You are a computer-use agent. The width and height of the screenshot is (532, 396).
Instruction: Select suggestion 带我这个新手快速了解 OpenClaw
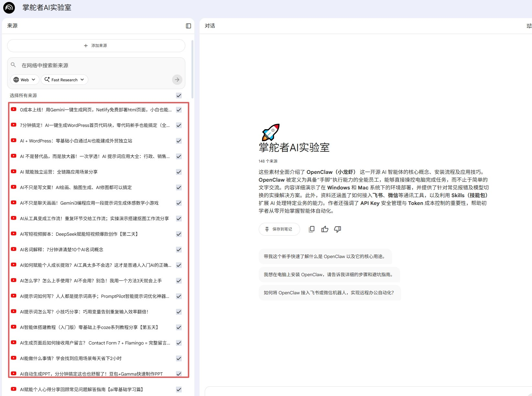[x=325, y=256]
